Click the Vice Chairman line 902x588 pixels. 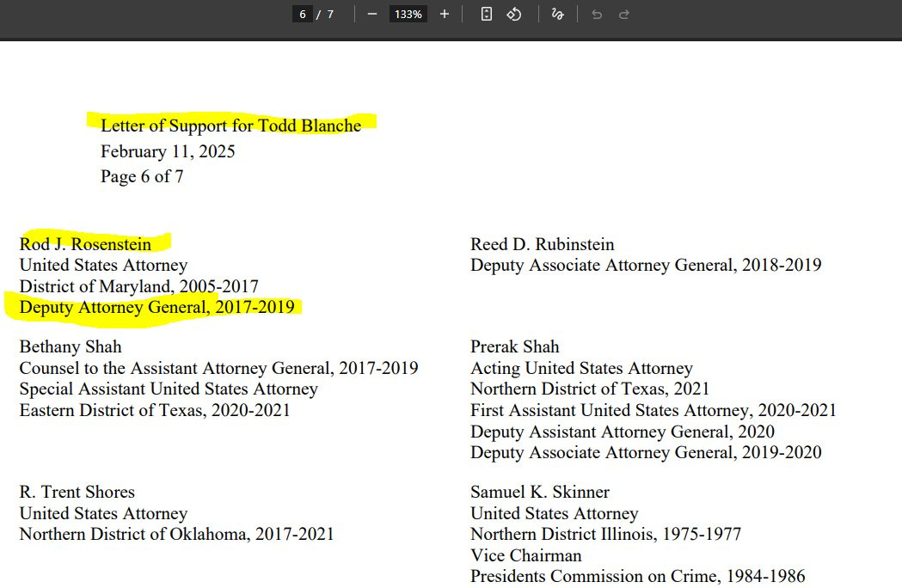pyautogui.click(x=526, y=555)
